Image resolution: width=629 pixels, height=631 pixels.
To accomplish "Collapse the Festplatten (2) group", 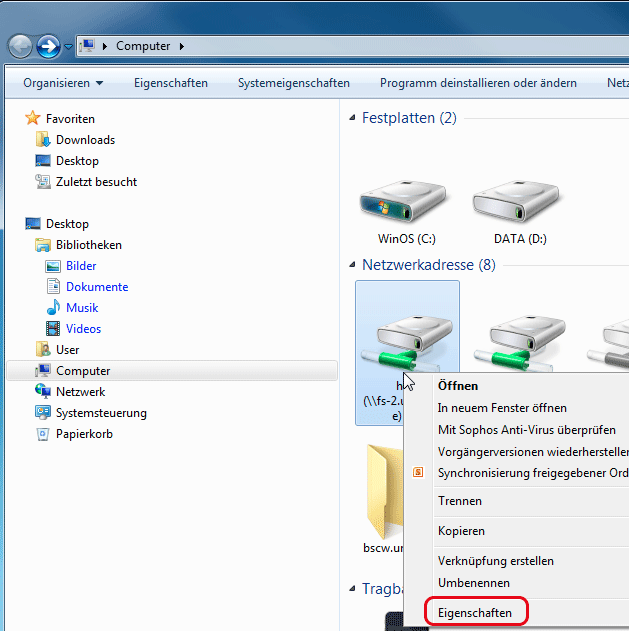I will pyautogui.click(x=352, y=118).
